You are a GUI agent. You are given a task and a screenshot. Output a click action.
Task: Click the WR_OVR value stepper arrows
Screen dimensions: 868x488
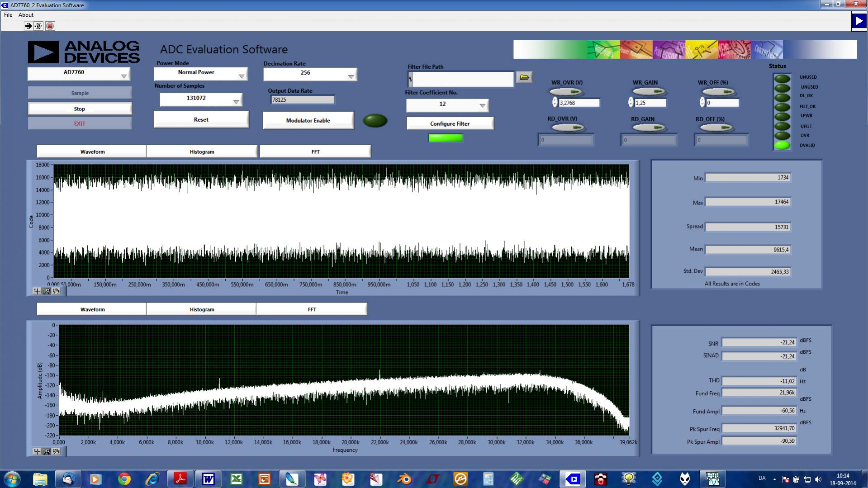click(x=555, y=103)
